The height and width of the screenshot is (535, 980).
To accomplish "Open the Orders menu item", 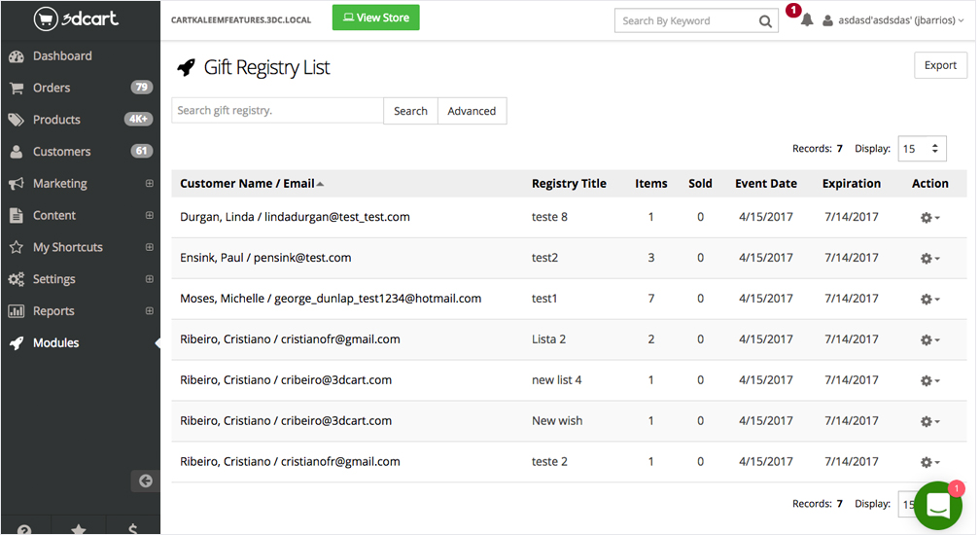I will [x=52, y=88].
